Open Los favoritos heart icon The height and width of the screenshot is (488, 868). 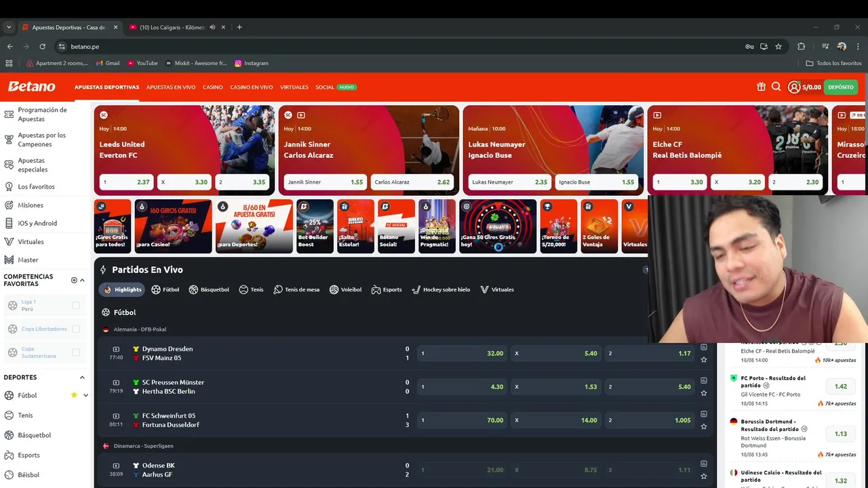[9, 186]
